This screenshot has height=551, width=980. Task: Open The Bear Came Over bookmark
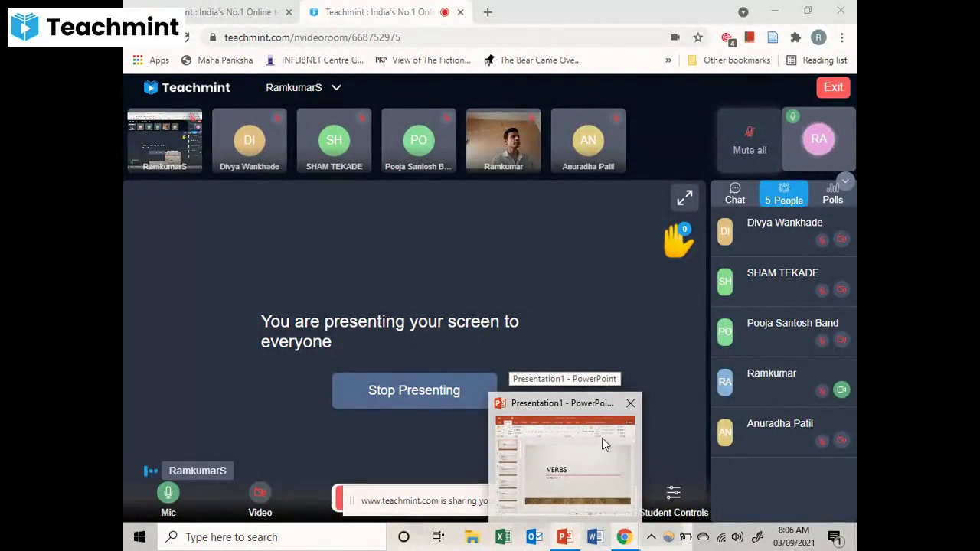click(x=532, y=60)
